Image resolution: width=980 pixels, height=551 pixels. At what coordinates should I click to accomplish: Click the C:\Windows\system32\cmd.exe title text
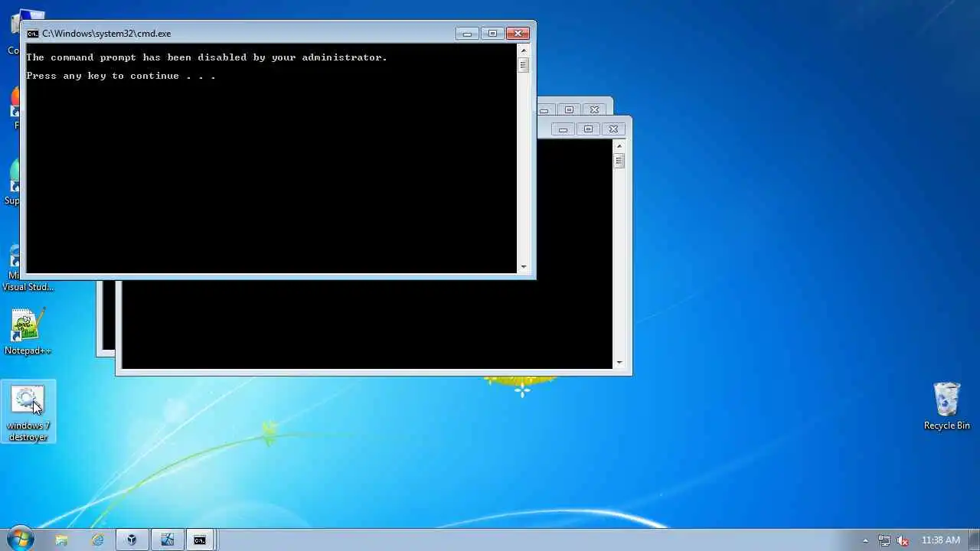click(x=106, y=34)
